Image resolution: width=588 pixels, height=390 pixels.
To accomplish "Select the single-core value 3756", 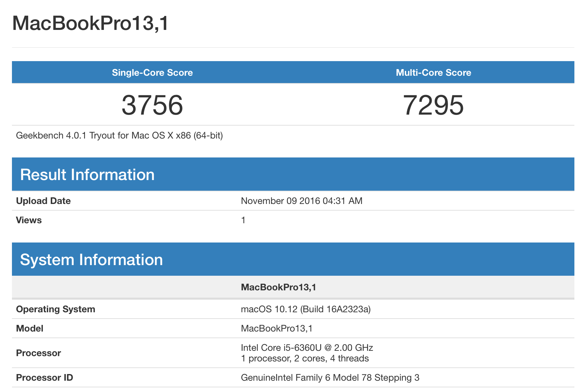I will (152, 105).
